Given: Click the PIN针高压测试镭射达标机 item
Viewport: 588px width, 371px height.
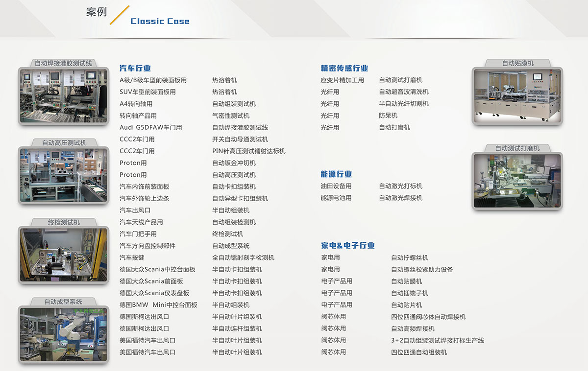Looking at the screenshot, I should coord(248,151).
